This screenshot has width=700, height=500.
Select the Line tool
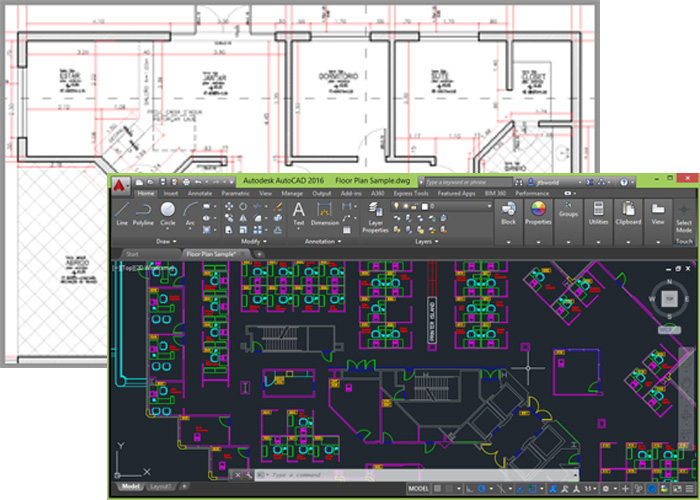(122, 214)
